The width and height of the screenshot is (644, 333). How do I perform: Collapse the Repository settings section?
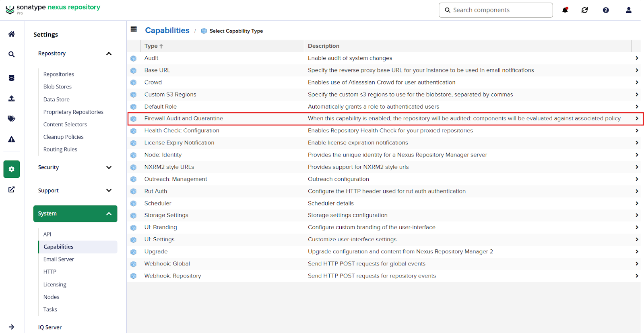click(x=109, y=53)
